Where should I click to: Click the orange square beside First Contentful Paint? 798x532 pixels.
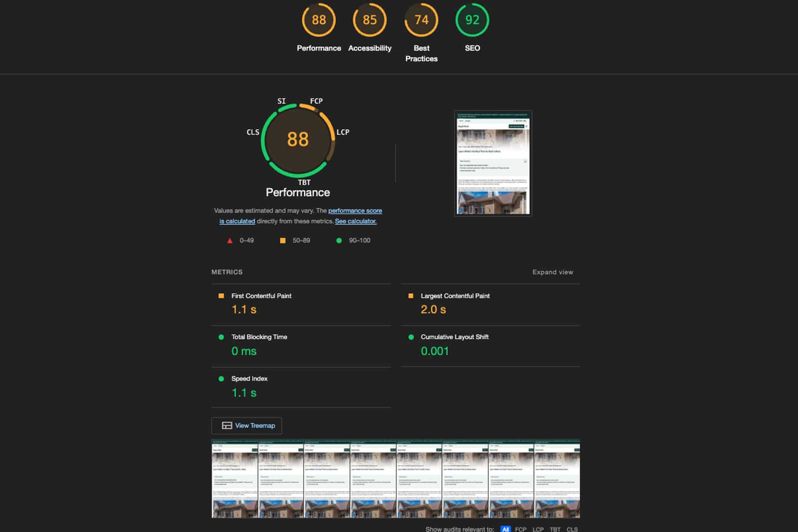(221, 296)
